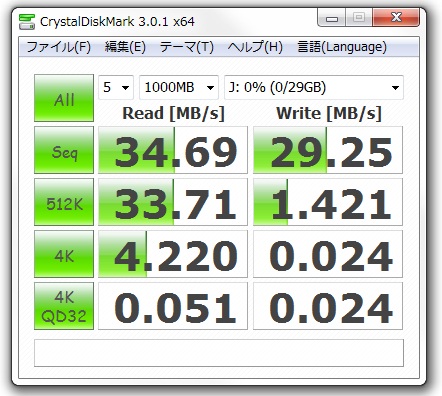This screenshot has width=442, height=396.
Task: Click the Read [MB/s] column header
Action: [x=173, y=113]
